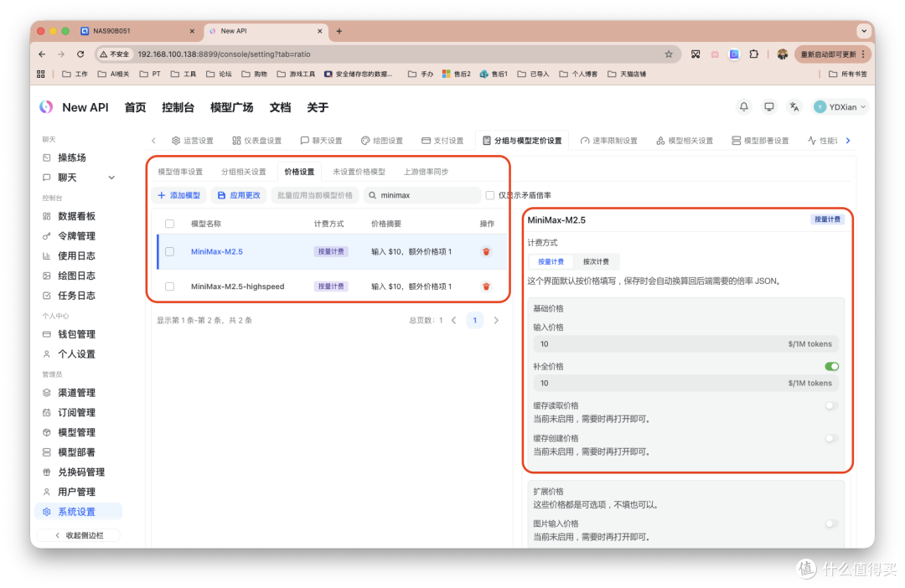Open the browser apps grid icon
Viewport: 905px width, 588px height.
click(40, 74)
